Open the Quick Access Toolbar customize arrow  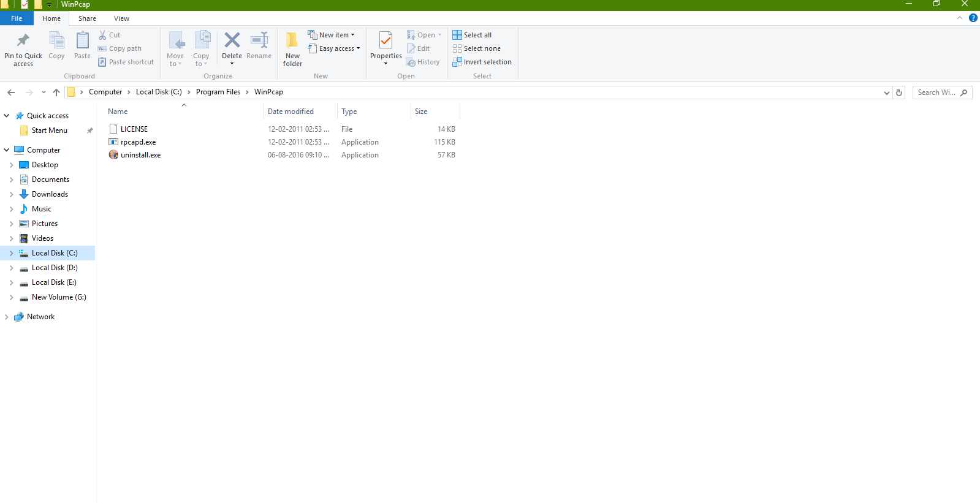click(x=50, y=5)
